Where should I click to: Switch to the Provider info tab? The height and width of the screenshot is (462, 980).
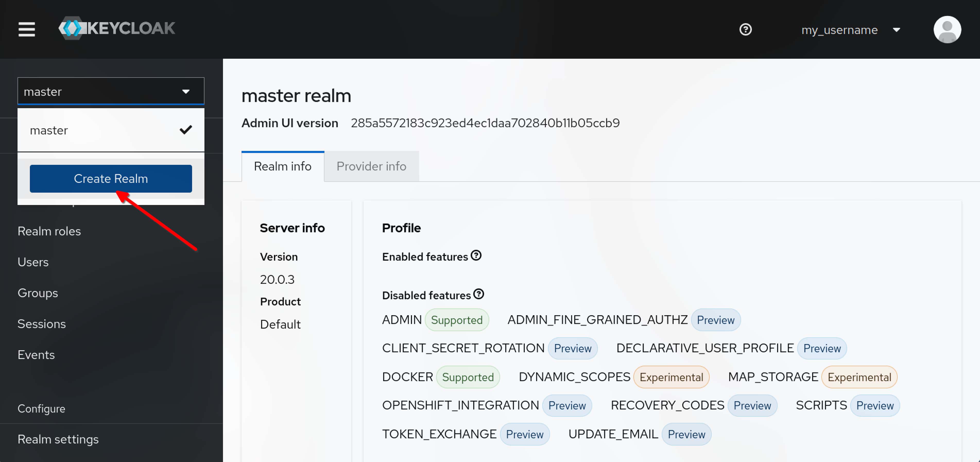click(371, 166)
